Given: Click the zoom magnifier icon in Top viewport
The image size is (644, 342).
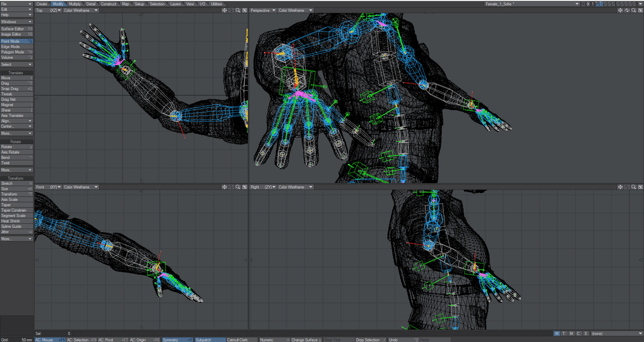Looking at the screenshot, I should (238, 10).
